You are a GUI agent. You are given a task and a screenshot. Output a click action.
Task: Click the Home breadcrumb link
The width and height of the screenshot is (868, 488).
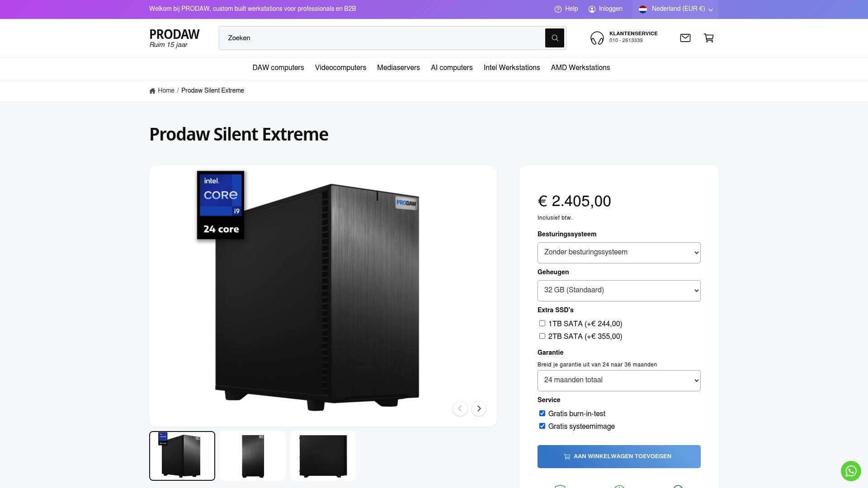pyautogui.click(x=166, y=91)
